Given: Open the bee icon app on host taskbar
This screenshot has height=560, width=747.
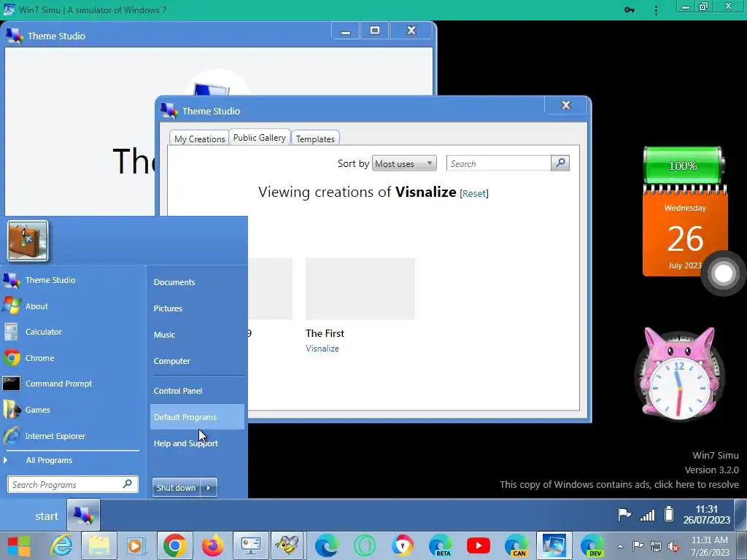Looking at the screenshot, I should [287, 545].
